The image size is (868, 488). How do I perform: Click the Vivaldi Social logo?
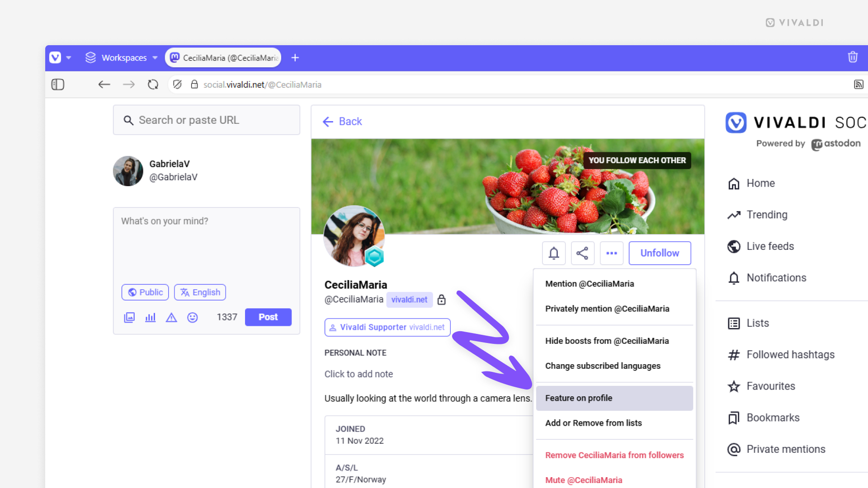[796, 122]
